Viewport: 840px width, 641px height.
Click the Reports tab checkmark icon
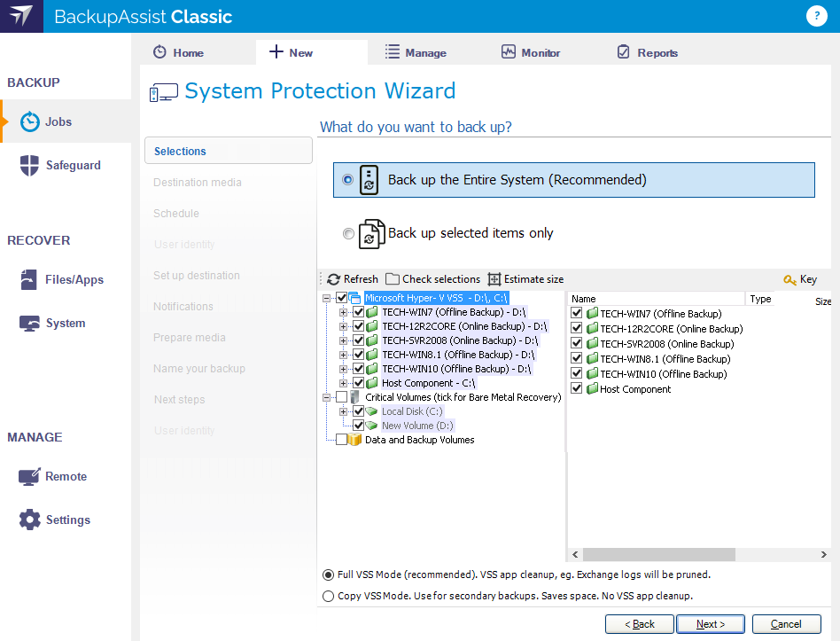pyautogui.click(x=624, y=51)
